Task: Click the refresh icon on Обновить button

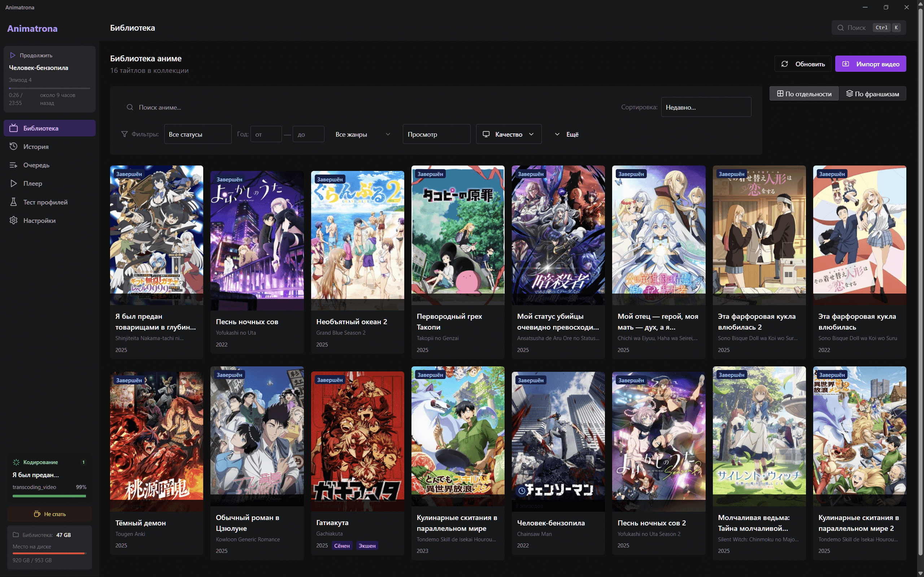Action: 785,64
